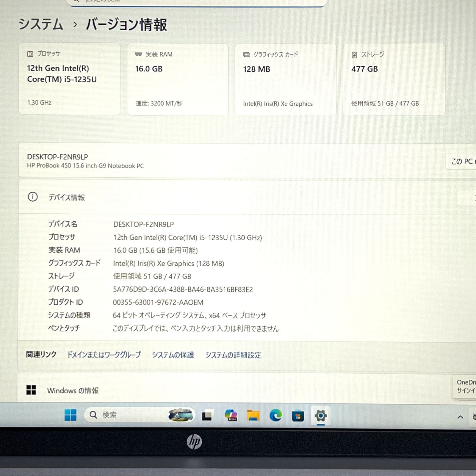Show hidden system tray icons chevron
This screenshot has height=476, width=476.
[460, 417]
